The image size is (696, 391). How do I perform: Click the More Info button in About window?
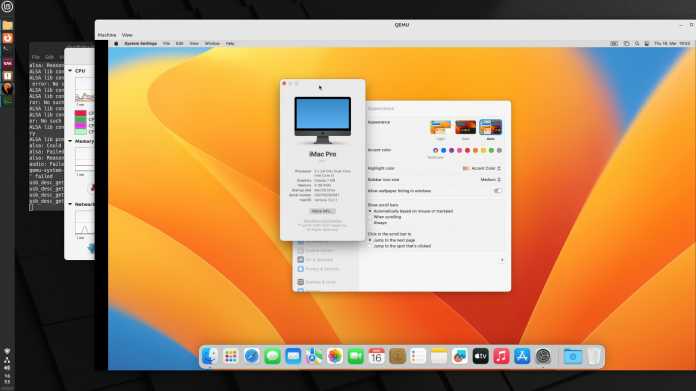coord(322,211)
